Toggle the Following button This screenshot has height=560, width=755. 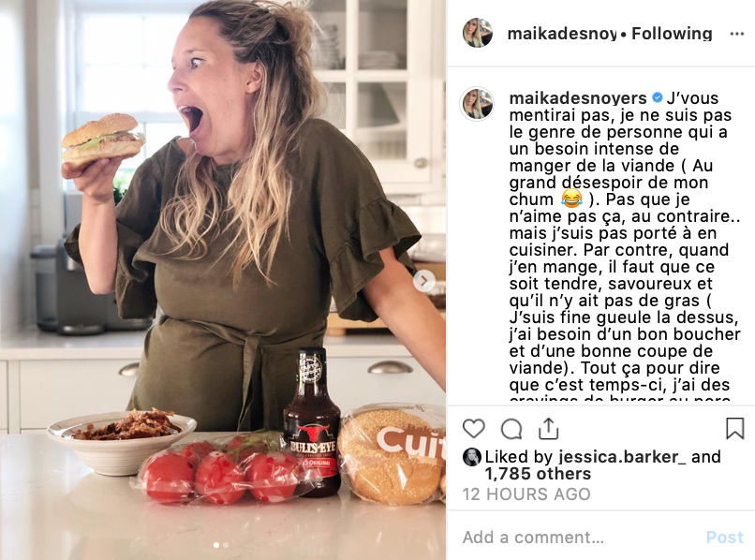(672, 34)
